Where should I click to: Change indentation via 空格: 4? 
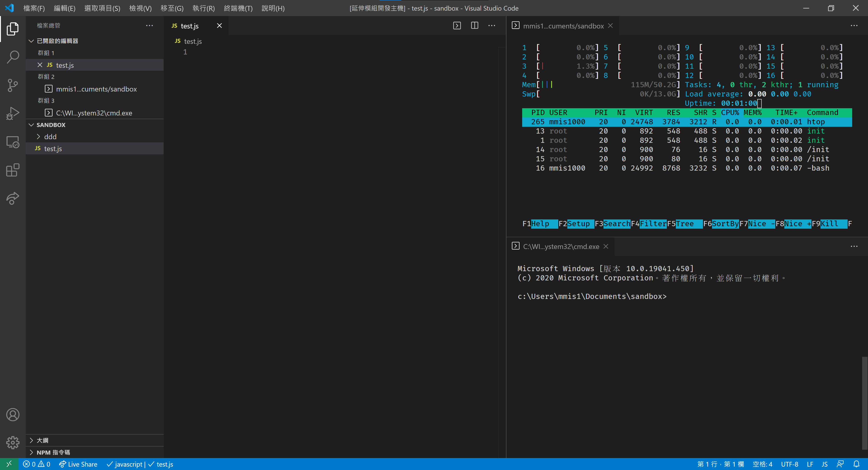click(762, 464)
